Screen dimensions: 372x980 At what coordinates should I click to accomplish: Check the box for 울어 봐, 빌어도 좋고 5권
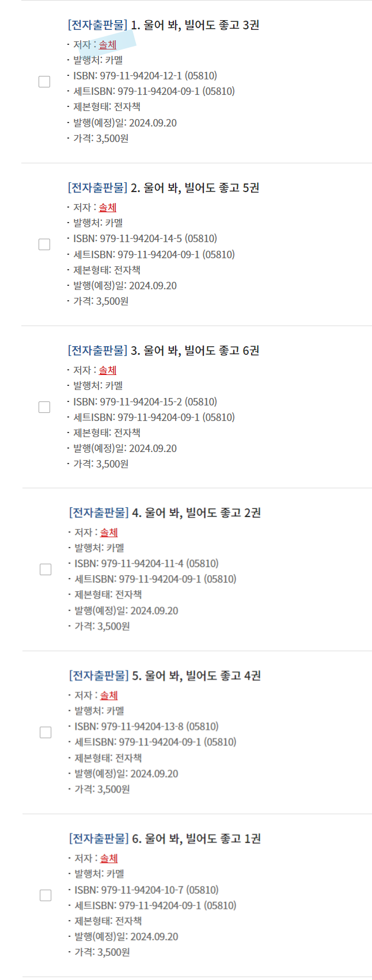tap(44, 244)
